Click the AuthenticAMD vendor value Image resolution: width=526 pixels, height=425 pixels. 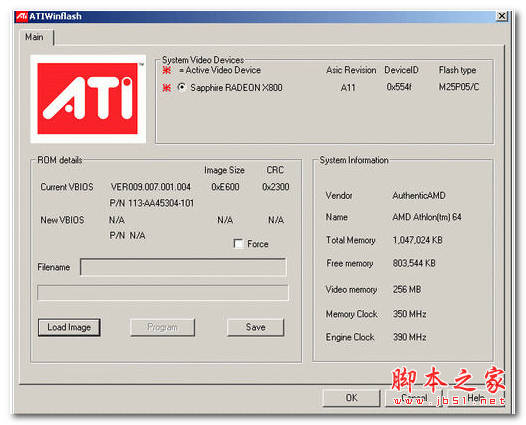click(419, 196)
